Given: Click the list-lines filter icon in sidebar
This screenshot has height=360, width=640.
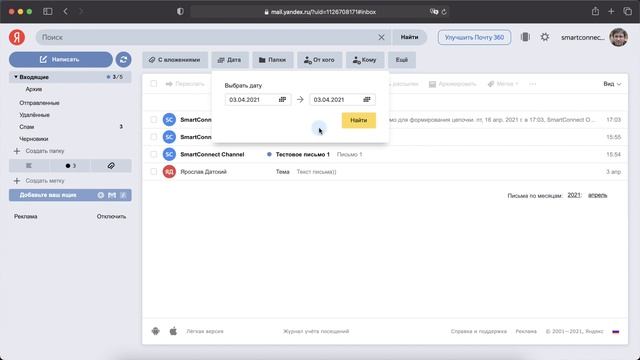Looking at the screenshot, I should pyautogui.click(x=29, y=166).
